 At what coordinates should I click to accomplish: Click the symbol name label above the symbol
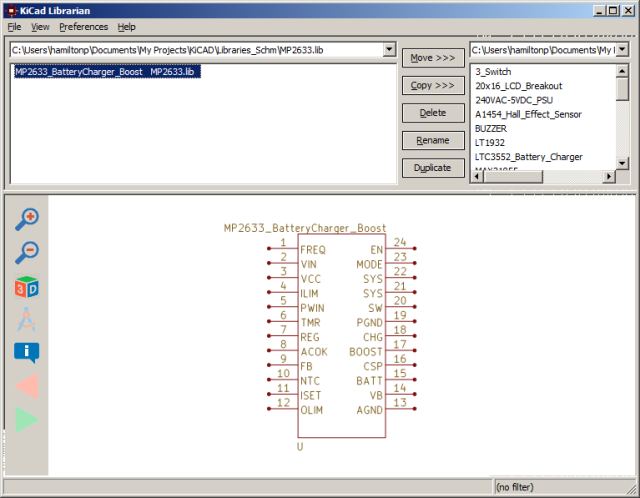305,228
